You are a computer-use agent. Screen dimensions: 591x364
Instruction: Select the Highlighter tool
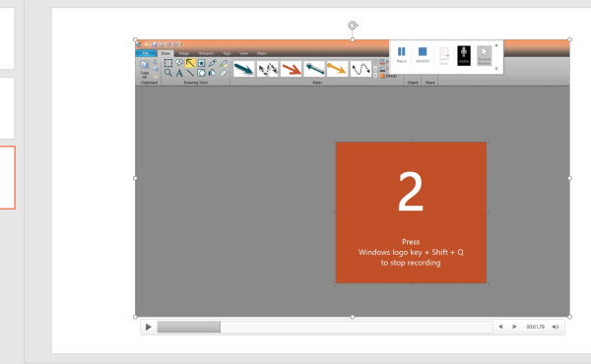pyautogui.click(x=224, y=63)
